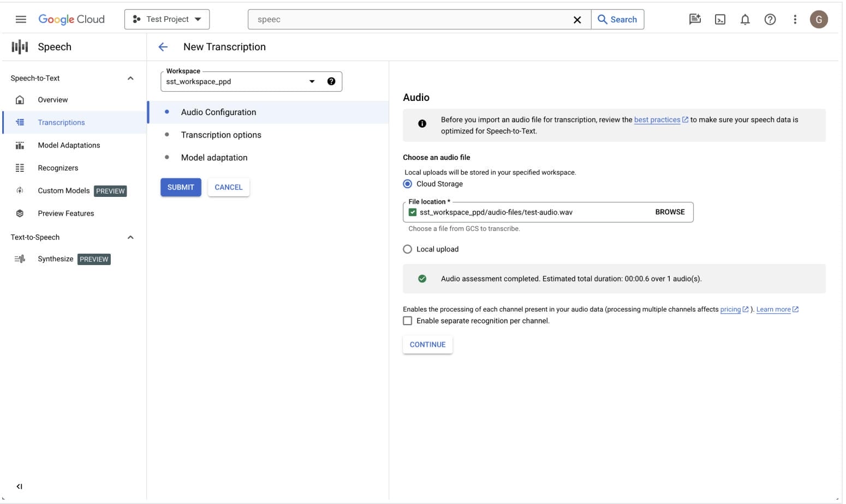Click the Search button in header
This screenshot has width=846, height=504.
click(x=618, y=20)
